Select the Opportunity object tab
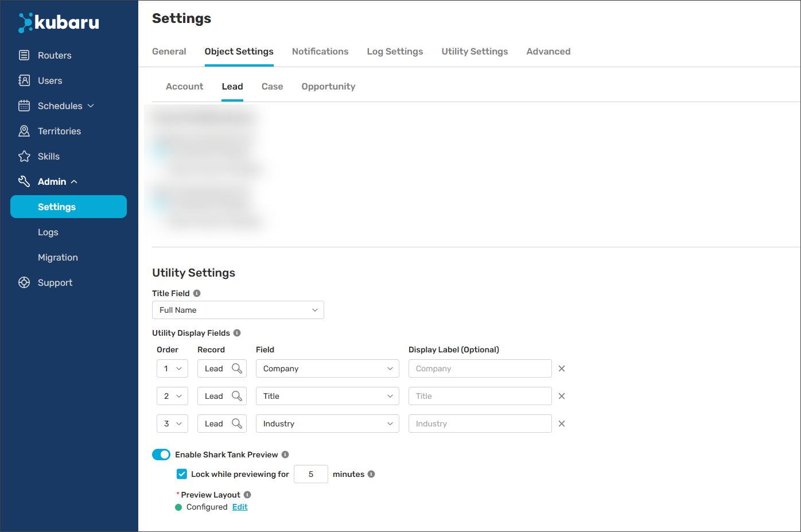801x532 pixels. pos(328,86)
